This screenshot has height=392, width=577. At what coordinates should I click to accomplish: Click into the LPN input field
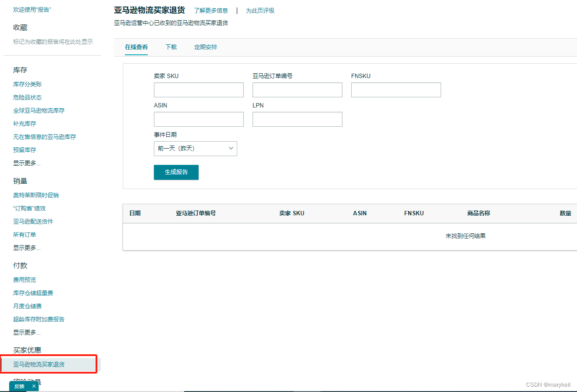pos(297,119)
